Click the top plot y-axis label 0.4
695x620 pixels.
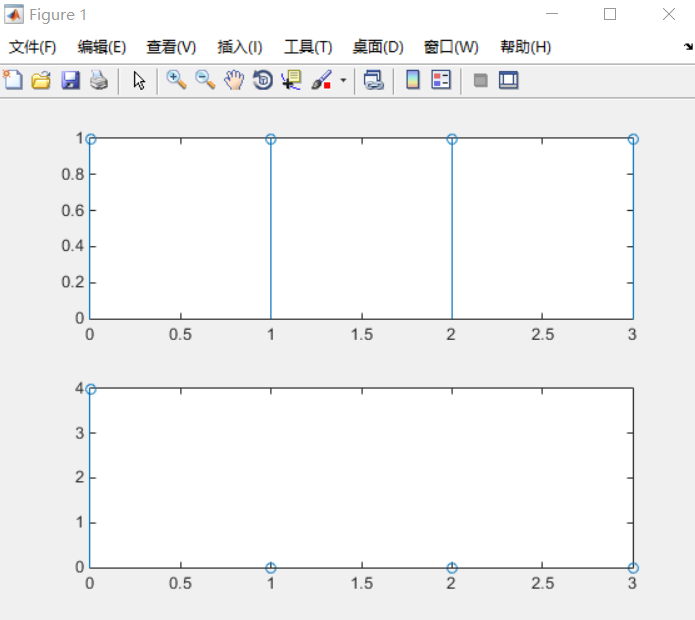73,246
